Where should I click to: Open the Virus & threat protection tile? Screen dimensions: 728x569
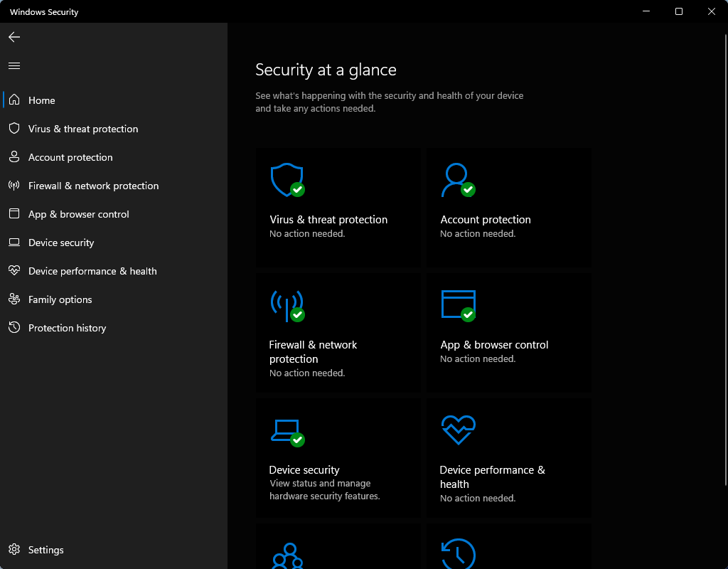point(338,208)
